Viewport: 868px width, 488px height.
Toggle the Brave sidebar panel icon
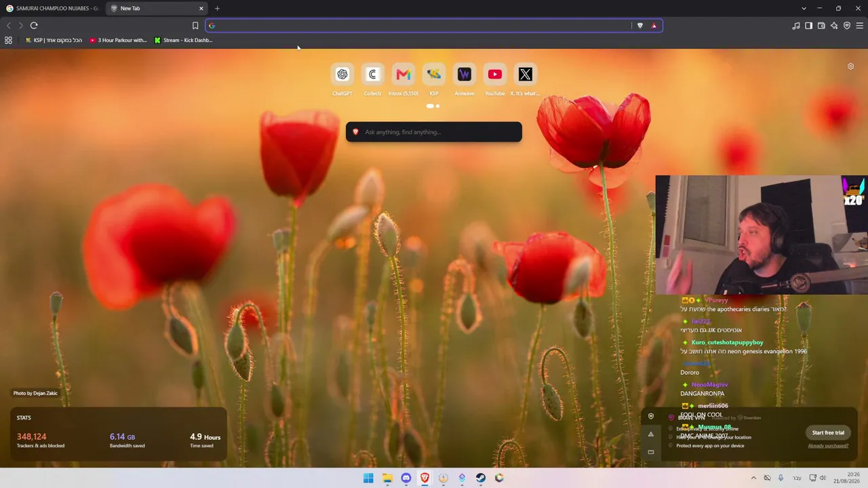(809, 26)
